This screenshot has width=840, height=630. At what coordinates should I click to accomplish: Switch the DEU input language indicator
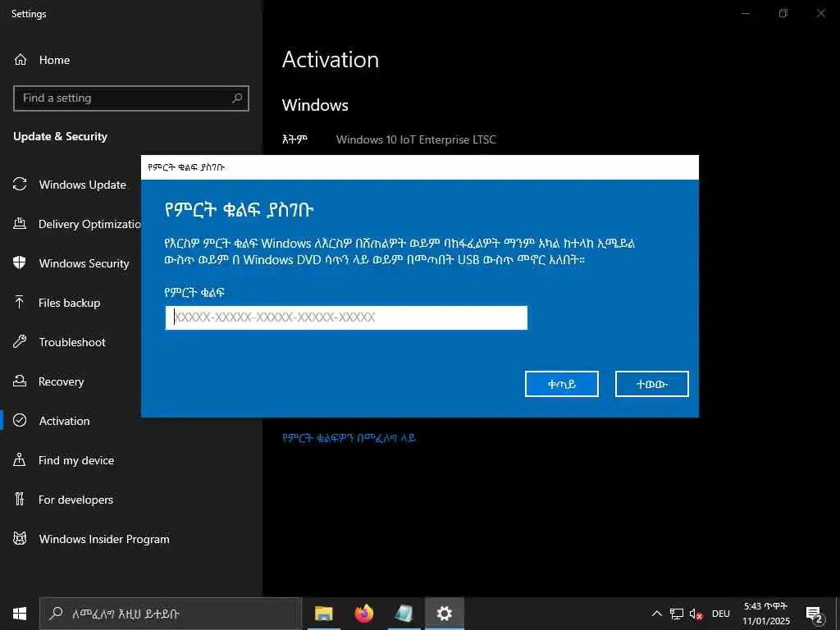pos(720,614)
